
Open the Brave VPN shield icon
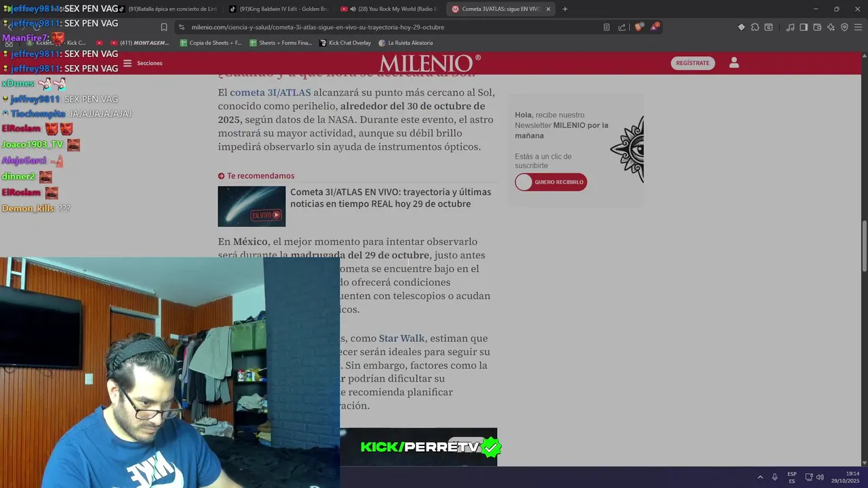844,27
